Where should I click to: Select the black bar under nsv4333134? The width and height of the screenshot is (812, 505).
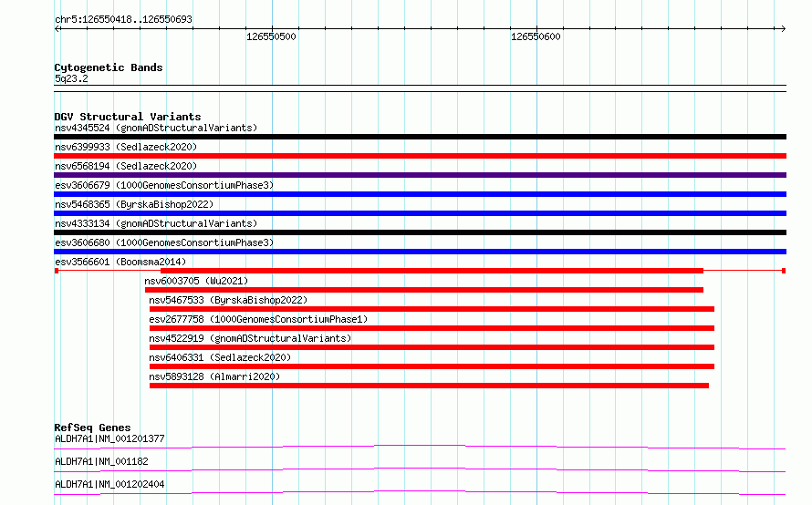[420, 232]
